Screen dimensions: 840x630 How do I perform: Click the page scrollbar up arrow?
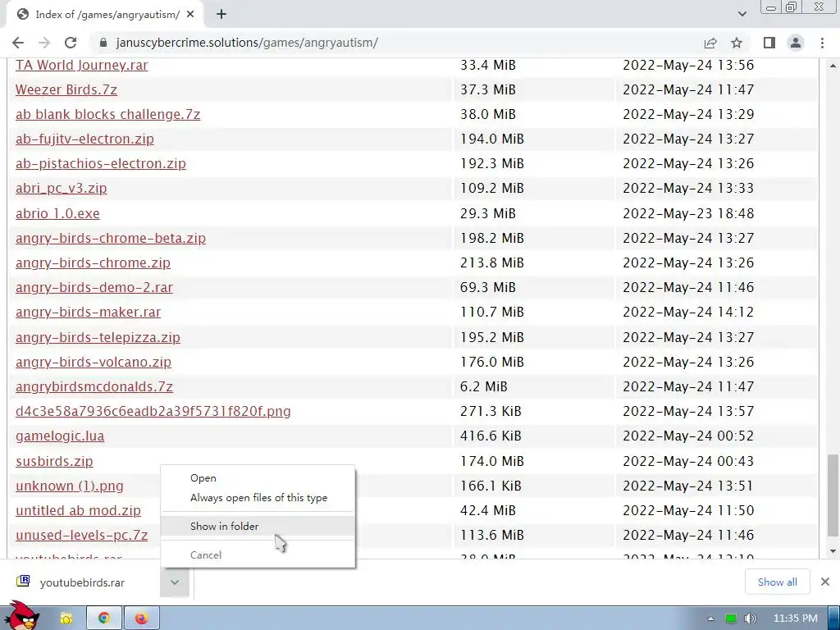tap(833, 66)
